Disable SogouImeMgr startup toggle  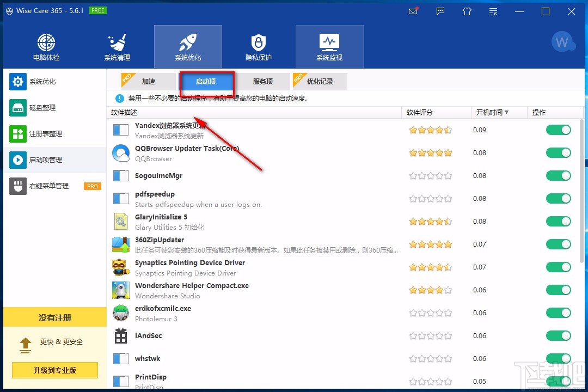(x=559, y=175)
